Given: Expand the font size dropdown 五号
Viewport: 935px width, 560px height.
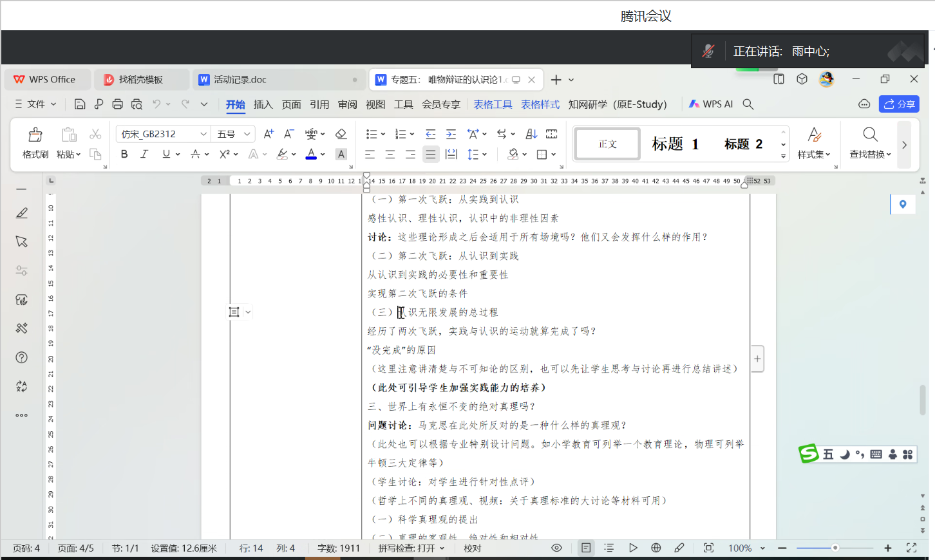Looking at the screenshot, I should pyautogui.click(x=247, y=134).
